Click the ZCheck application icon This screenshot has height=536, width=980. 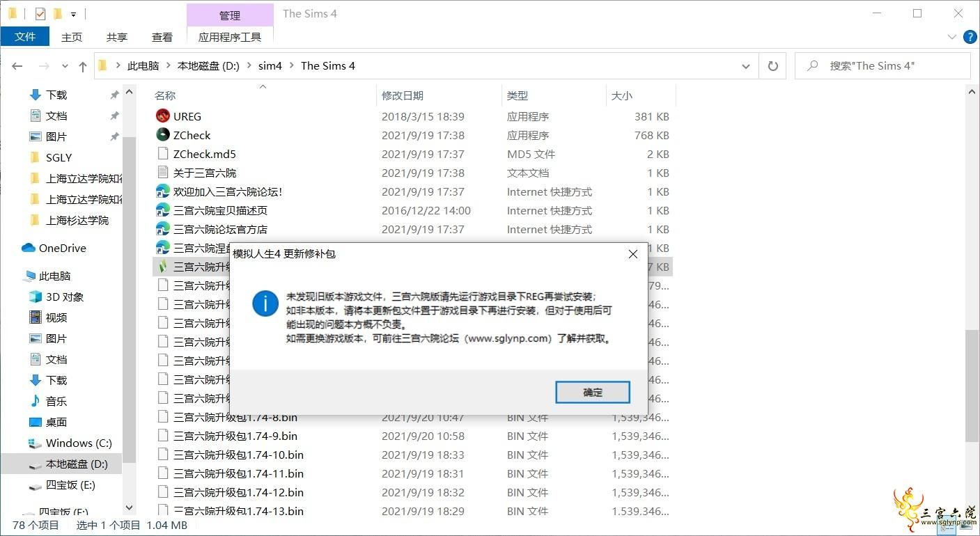pos(163,135)
